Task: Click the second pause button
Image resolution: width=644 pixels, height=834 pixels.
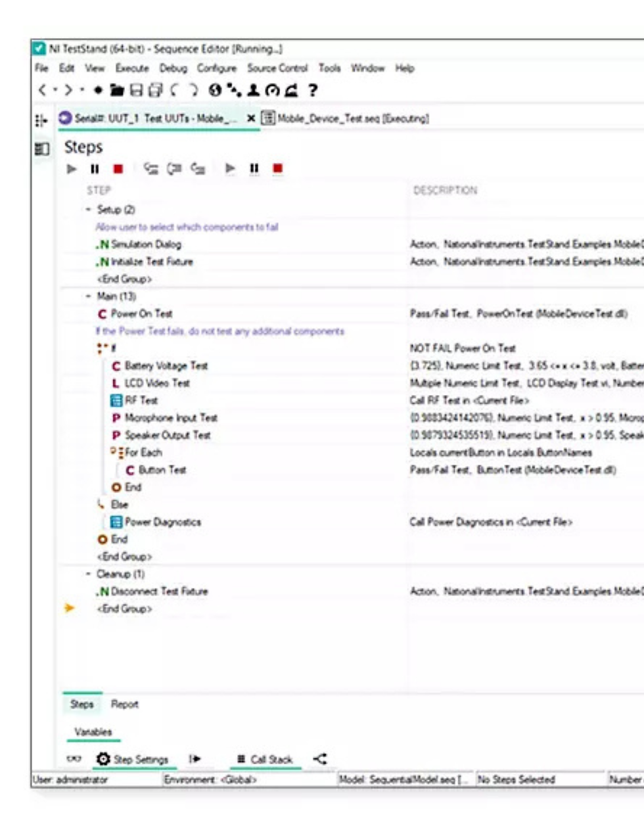Action: tap(254, 169)
